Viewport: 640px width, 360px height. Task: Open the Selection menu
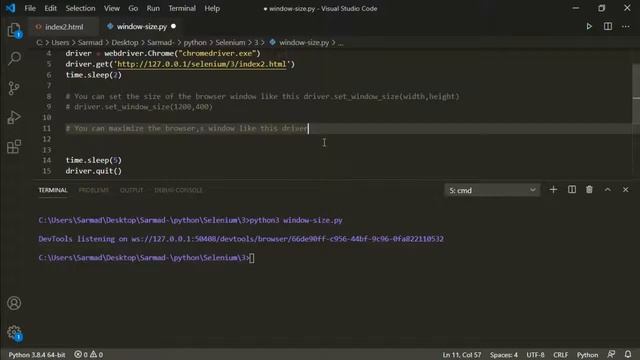[x=80, y=8]
